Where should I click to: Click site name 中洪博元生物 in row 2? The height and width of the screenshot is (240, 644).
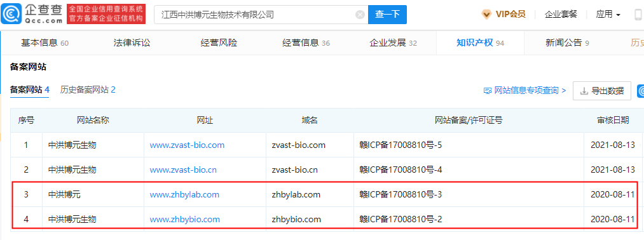pos(72,170)
